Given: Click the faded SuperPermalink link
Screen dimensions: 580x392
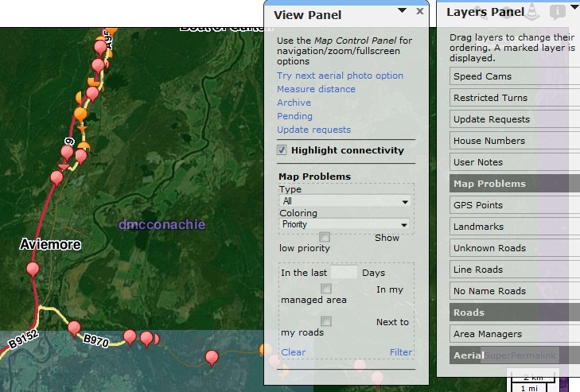Looking at the screenshot, I should [x=520, y=355].
